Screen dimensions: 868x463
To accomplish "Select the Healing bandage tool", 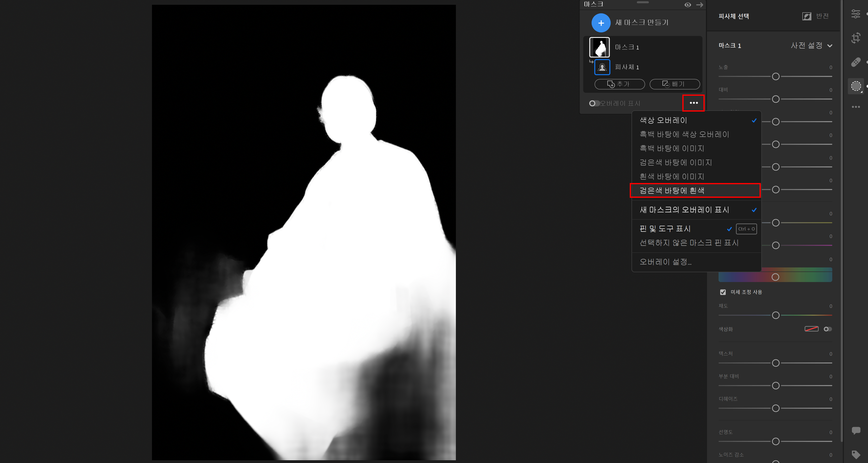I will 856,62.
